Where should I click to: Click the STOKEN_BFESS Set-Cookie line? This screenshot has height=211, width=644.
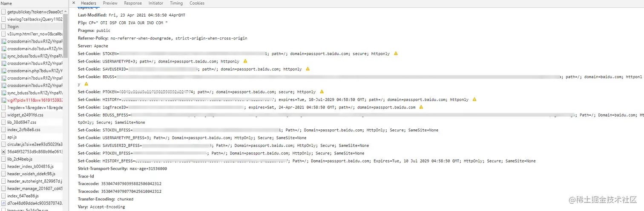[258, 130]
